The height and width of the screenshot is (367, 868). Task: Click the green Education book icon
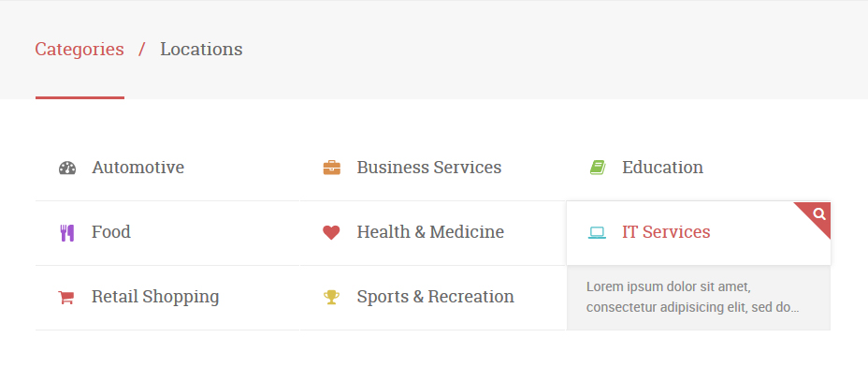click(x=598, y=168)
